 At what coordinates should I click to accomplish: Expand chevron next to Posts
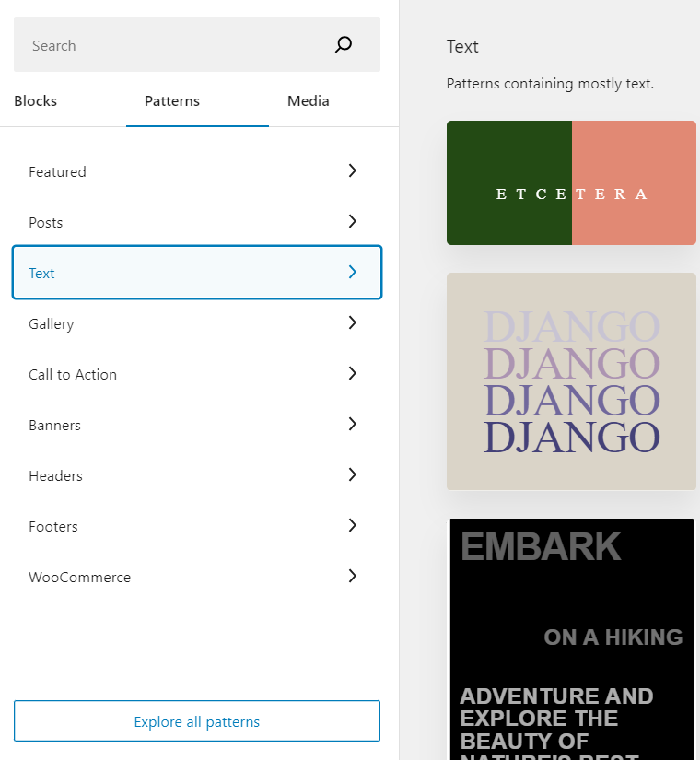(353, 221)
